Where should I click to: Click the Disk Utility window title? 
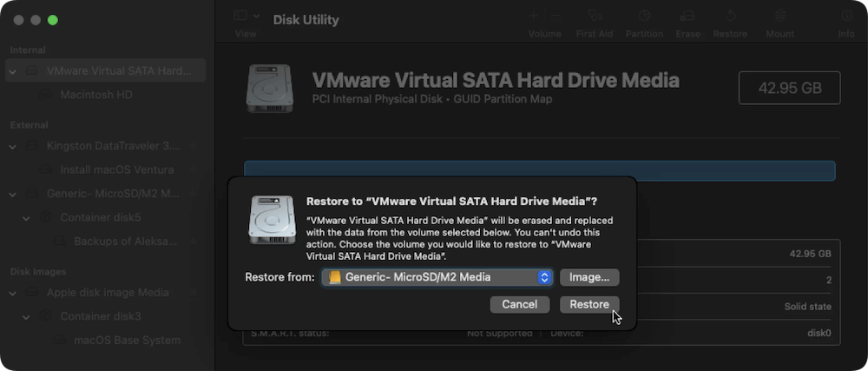click(306, 20)
